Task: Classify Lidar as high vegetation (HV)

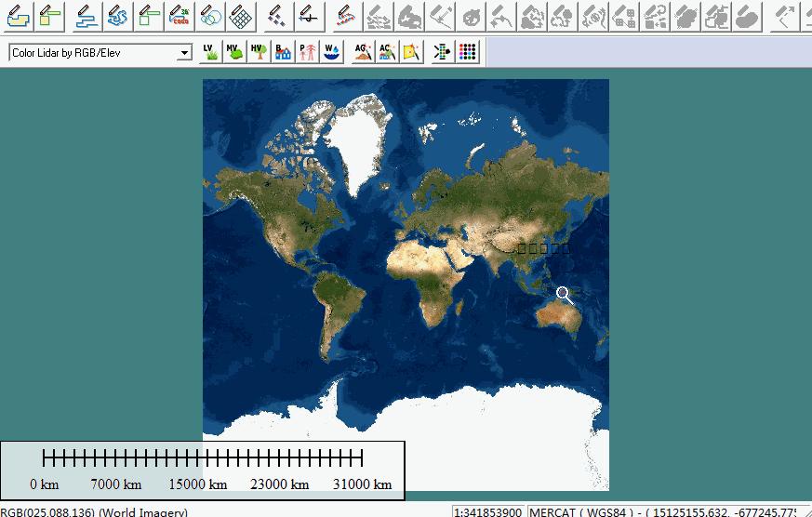Action: pos(259,52)
